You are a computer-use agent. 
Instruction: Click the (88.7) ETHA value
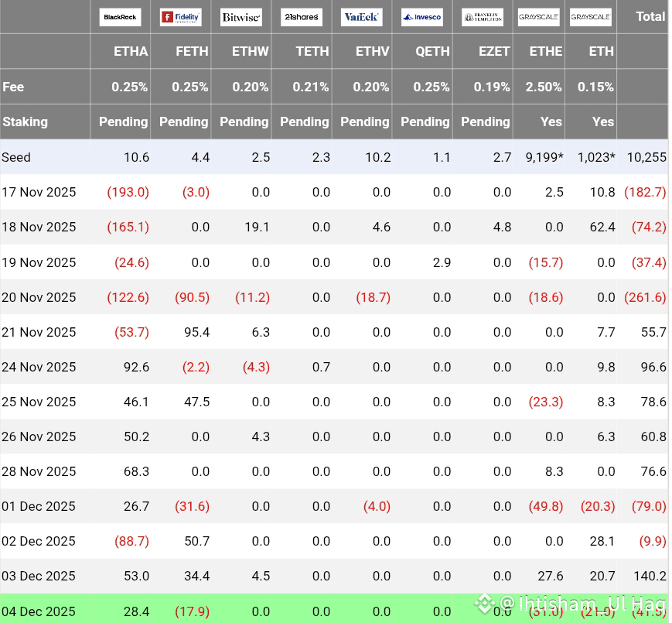click(x=131, y=541)
